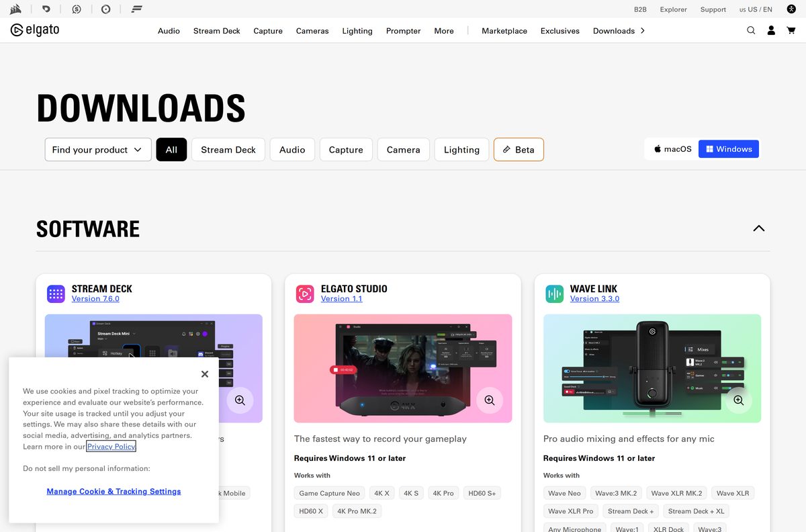
Task: Open the accessibility icon in top bar
Action: 791,9
